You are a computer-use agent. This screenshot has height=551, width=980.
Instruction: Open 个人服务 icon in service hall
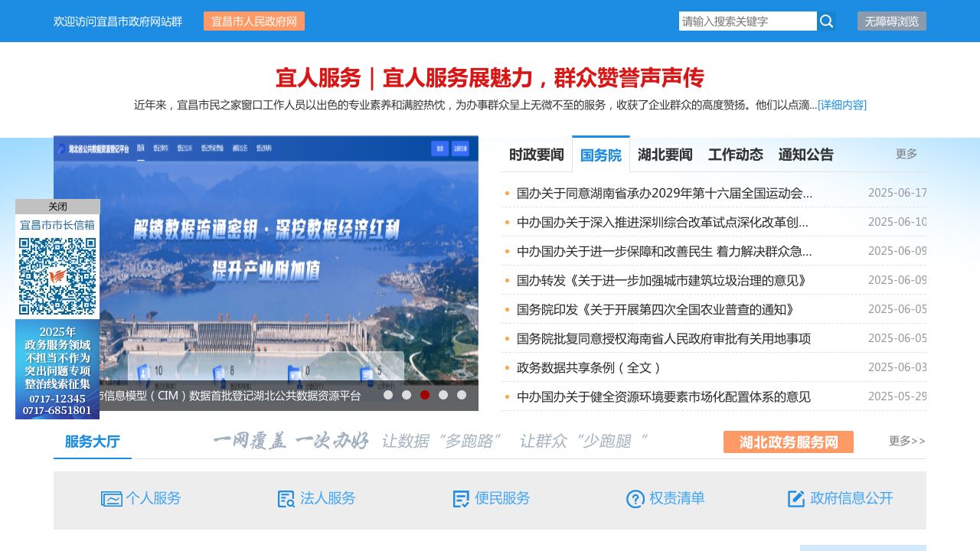112,499
